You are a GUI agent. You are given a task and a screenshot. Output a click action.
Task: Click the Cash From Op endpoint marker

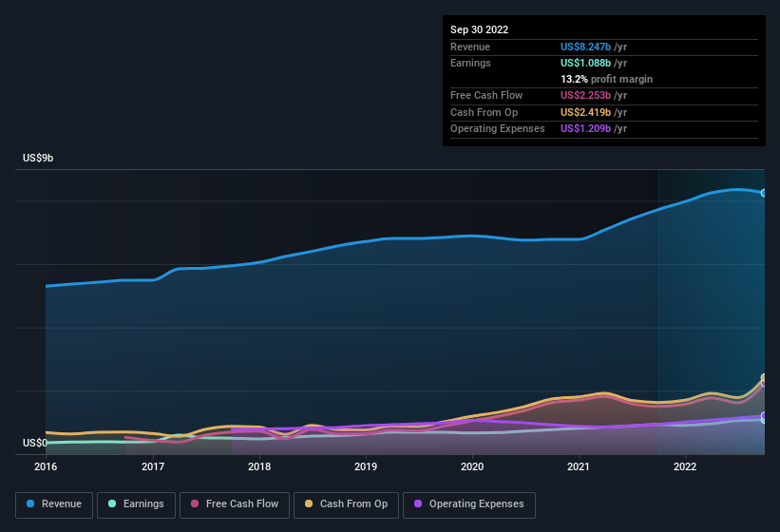tap(764, 377)
